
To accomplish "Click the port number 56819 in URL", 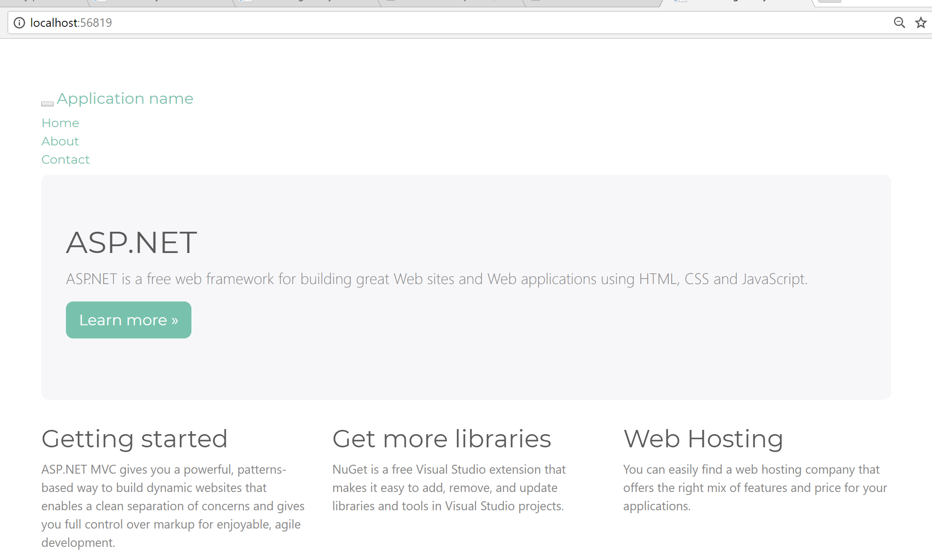I will (x=96, y=23).
